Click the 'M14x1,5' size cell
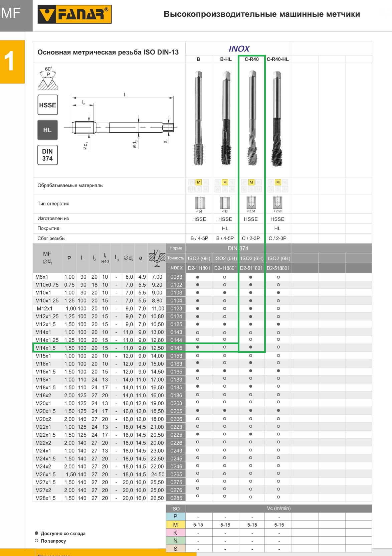The image size is (392, 556). (45, 348)
